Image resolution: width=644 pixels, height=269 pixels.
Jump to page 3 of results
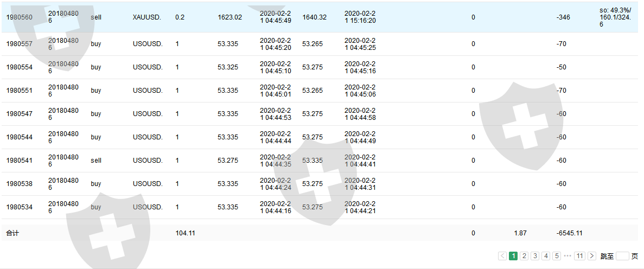coord(535,256)
